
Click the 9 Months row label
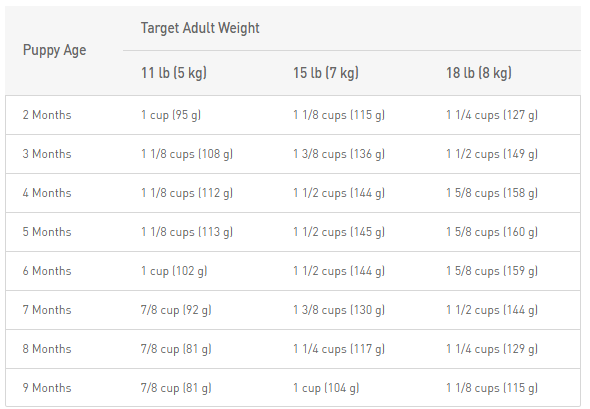coord(47,388)
